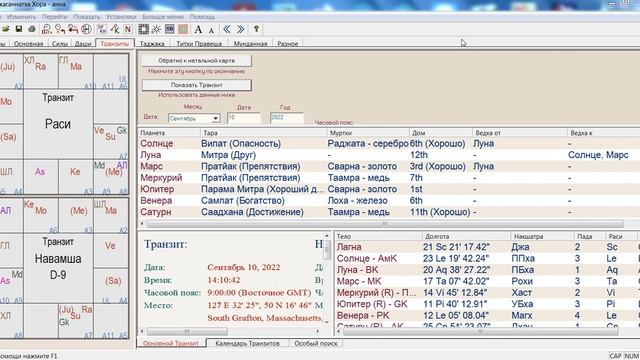Click the Дата day input field

click(x=244, y=118)
